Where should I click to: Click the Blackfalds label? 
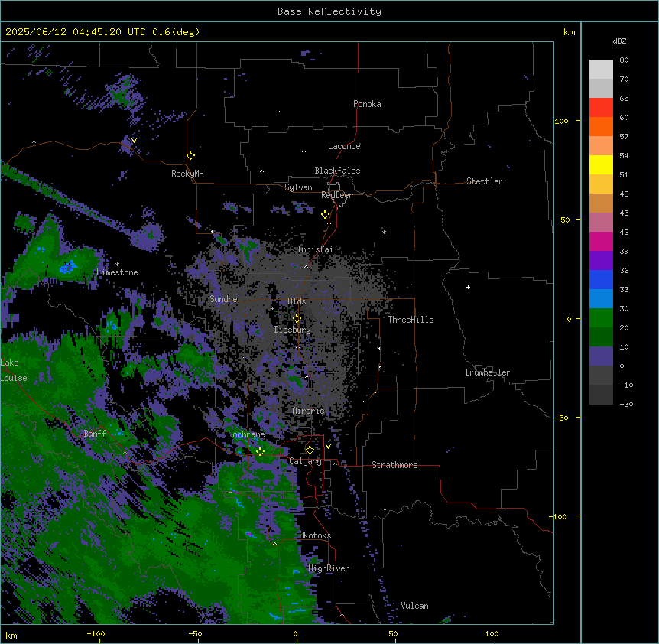point(337,171)
